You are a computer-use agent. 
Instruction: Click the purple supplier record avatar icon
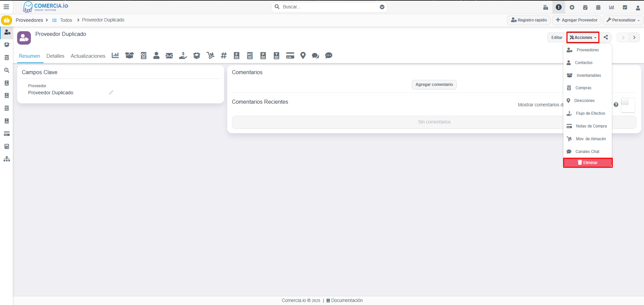[x=24, y=38]
